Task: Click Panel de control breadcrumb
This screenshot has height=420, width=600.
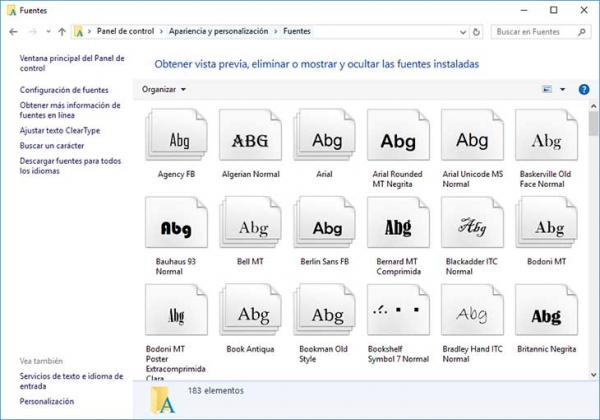Action: 126,31
